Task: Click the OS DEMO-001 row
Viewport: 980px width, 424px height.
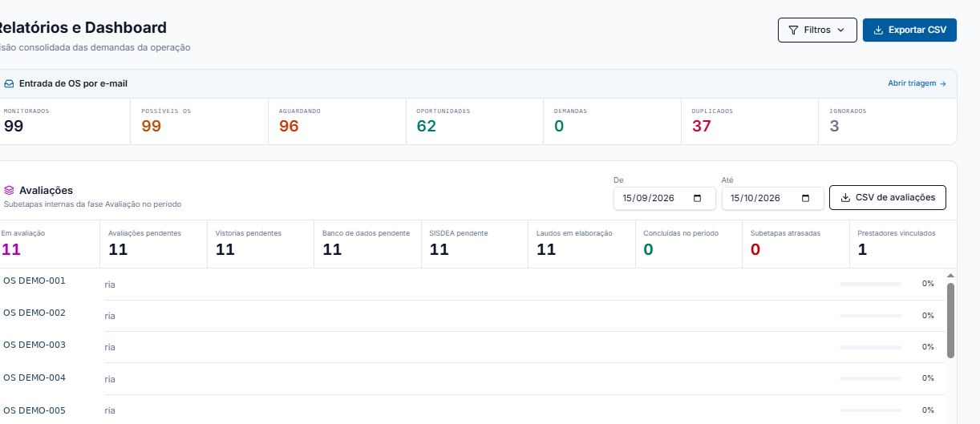Action: click(472, 284)
